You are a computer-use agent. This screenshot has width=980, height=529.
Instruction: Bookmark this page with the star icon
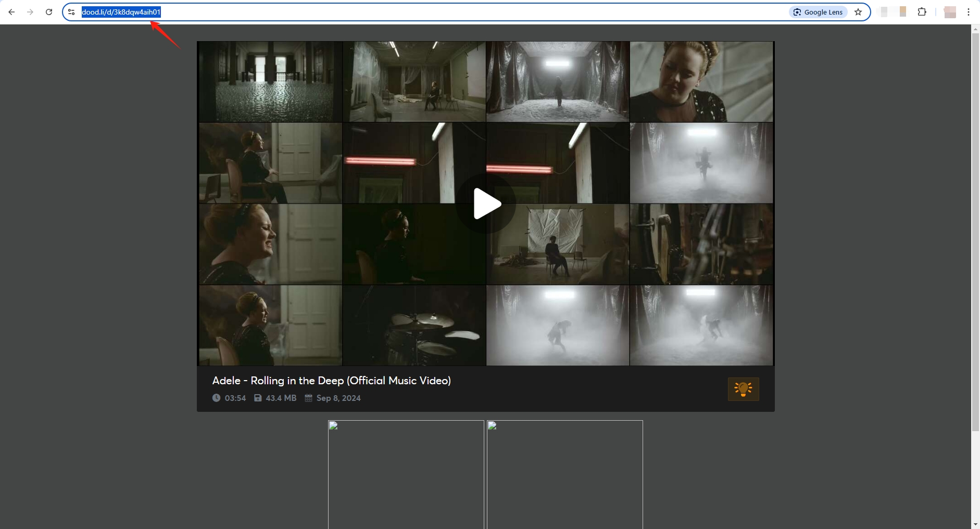click(858, 12)
